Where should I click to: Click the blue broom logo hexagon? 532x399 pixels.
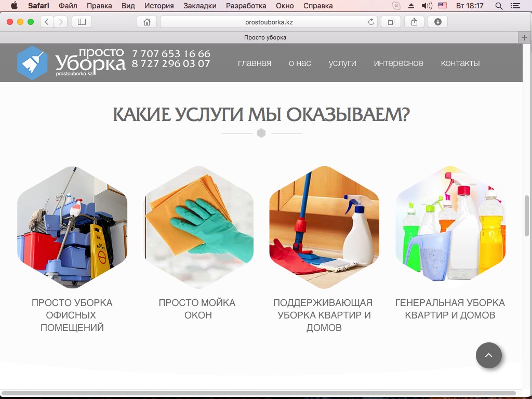pyautogui.click(x=32, y=63)
